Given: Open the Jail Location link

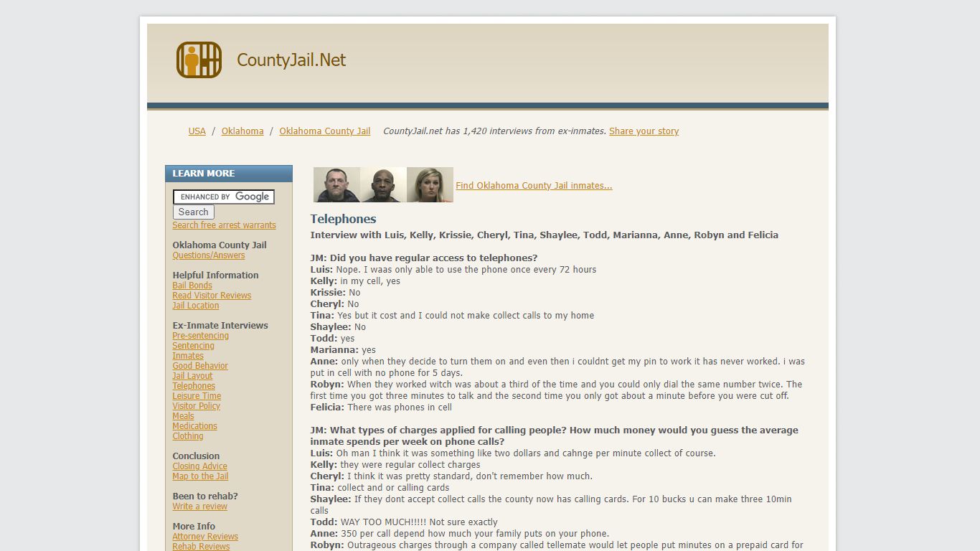Looking at the screenshot, I should [x=196, y=306].
